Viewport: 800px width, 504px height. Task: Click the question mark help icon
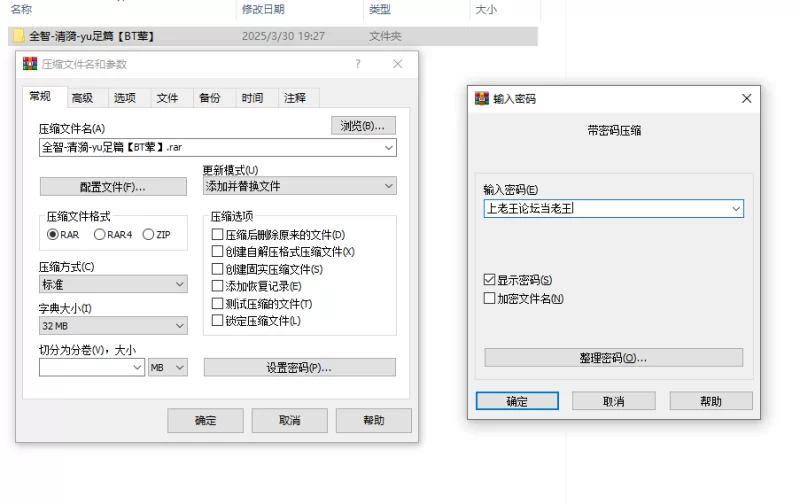(358, 64)
